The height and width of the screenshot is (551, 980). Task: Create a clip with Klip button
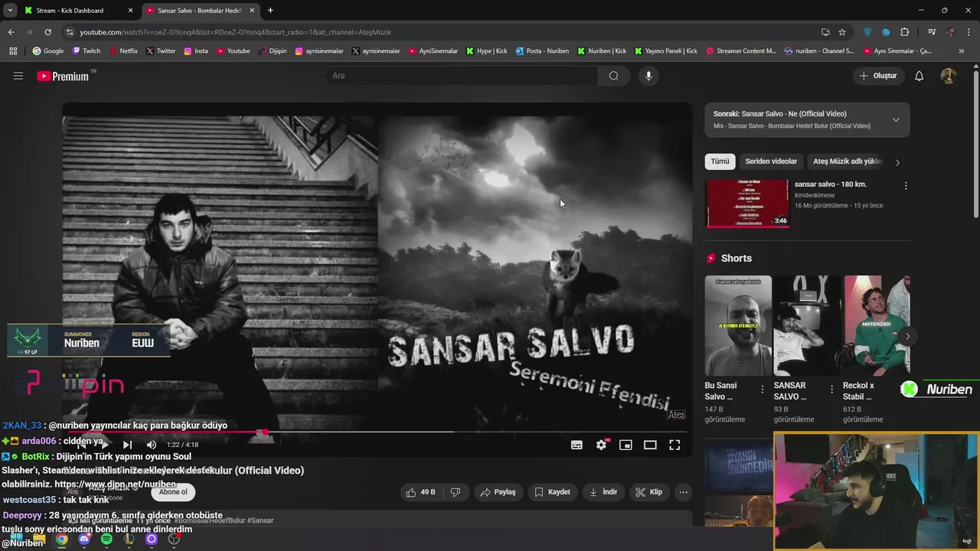pyautogui.click(x=648, y=492)
